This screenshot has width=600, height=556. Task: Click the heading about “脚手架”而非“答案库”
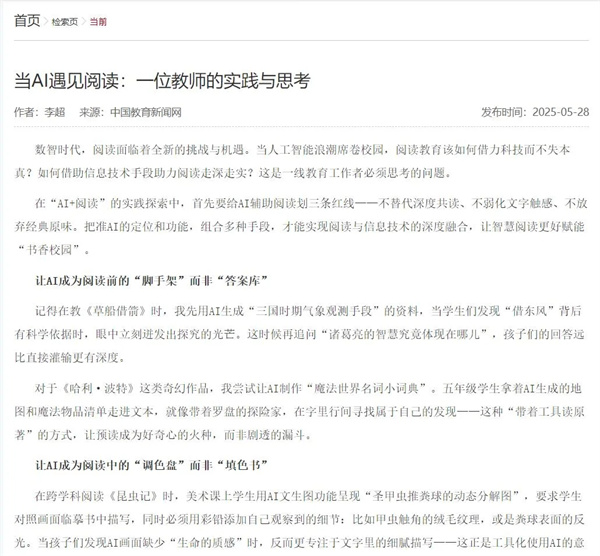click(152, 281)
